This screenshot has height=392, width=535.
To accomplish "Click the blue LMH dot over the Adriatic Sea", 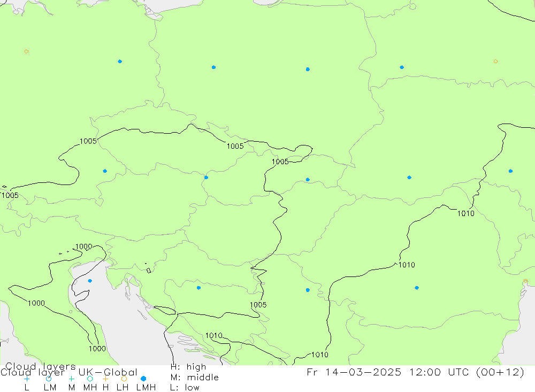I will coord(90,281).
